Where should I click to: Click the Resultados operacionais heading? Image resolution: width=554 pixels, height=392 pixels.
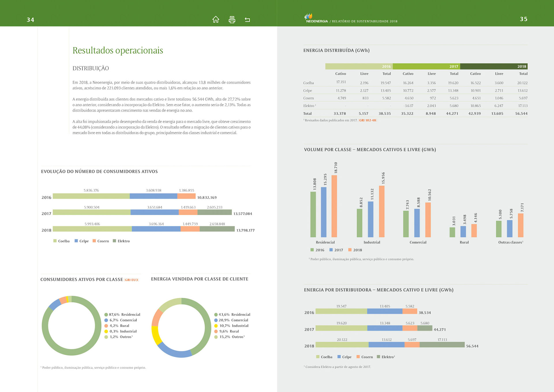pyautogui.click(x=118, y=50)
